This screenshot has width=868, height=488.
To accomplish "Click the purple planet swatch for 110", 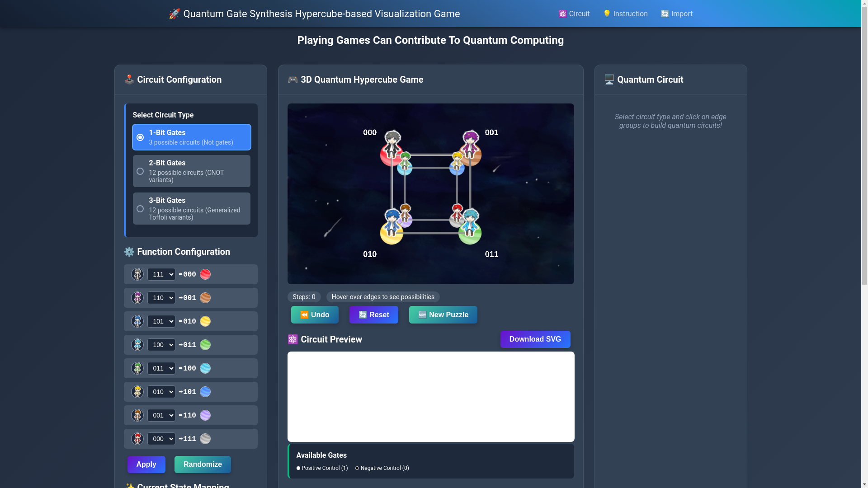I will (x=205, y=415).
